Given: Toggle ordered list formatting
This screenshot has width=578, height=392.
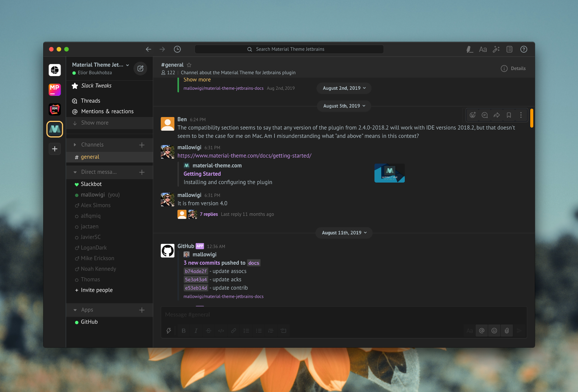Looking at the screenshot, I should [x=246, y=331].
